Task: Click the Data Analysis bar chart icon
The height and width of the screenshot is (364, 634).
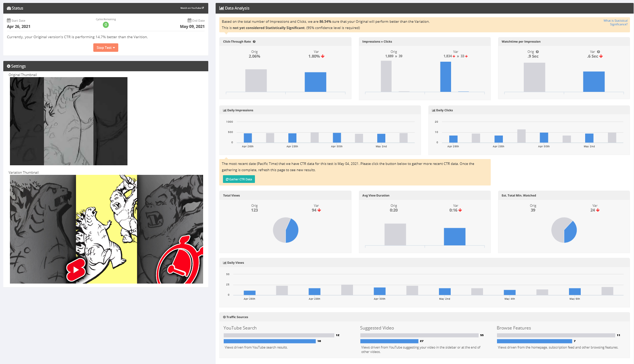Action: click(x=221, y=8)
